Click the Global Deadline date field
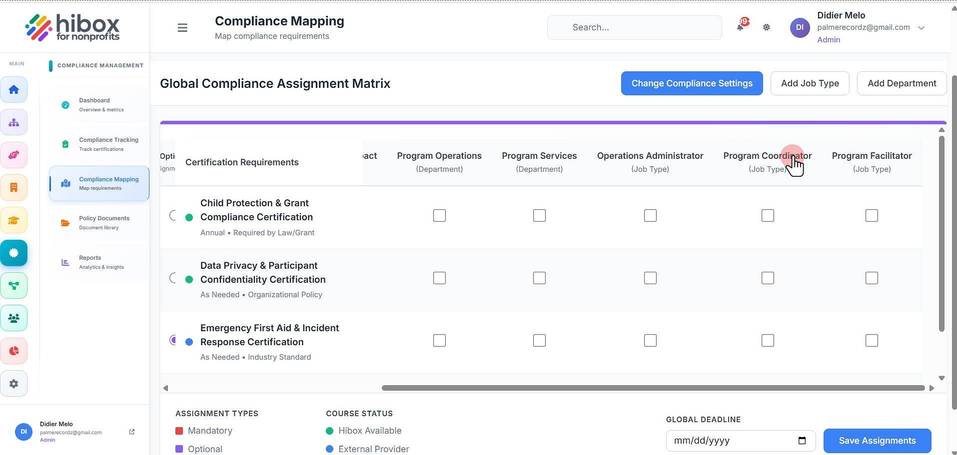Screen dimensions: 957x455 [x=740, y=440]
